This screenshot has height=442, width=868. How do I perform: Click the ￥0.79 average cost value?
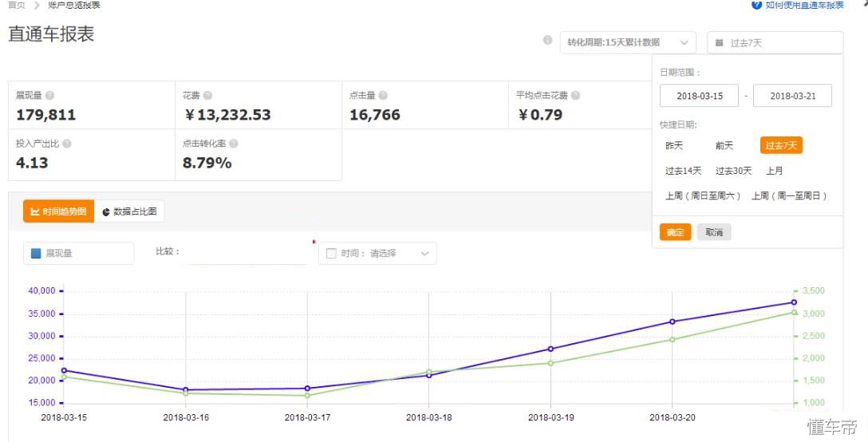540,115
